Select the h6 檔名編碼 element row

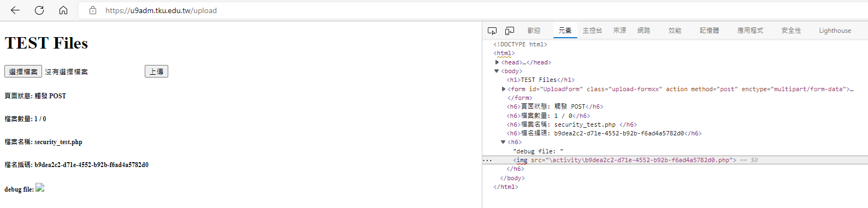pos(604,133)
